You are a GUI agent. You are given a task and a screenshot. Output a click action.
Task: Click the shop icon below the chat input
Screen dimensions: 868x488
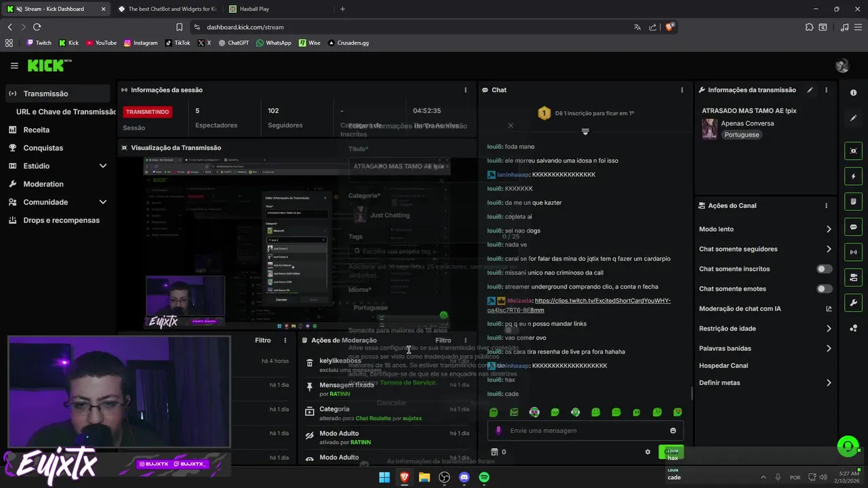click(x=494, y=451)
